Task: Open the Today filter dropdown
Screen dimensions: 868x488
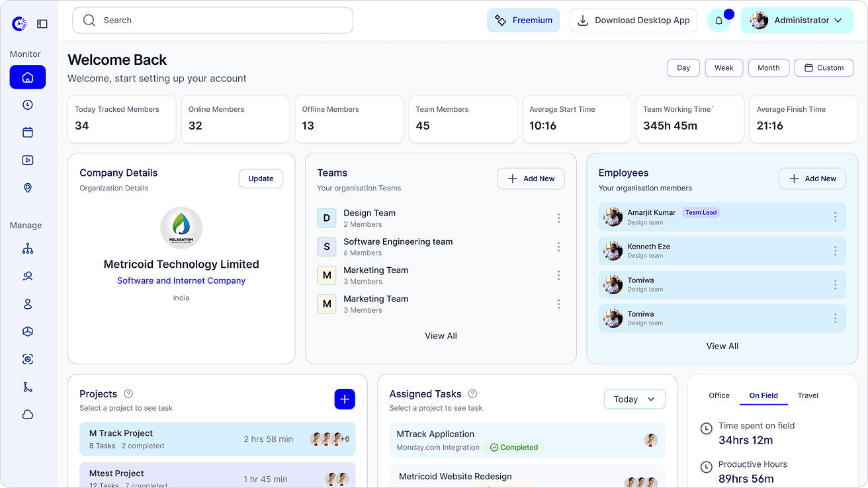Action: click(x=634, y=399)
